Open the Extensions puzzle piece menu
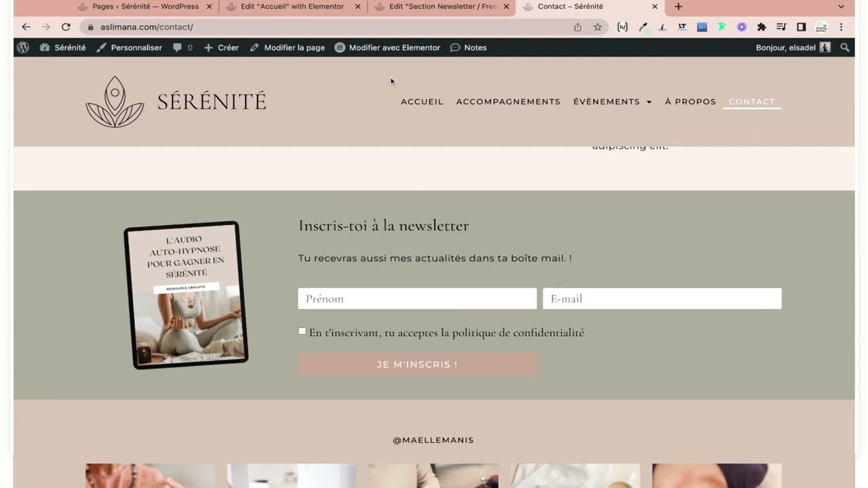This screenshot has width=868, height=488. coord(762,27)
